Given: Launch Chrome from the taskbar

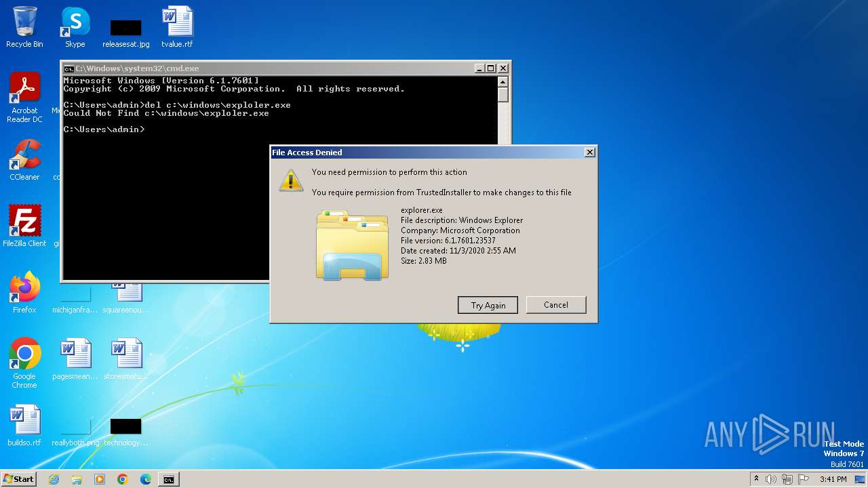Looking at the screenshot, I should [123, 479].
